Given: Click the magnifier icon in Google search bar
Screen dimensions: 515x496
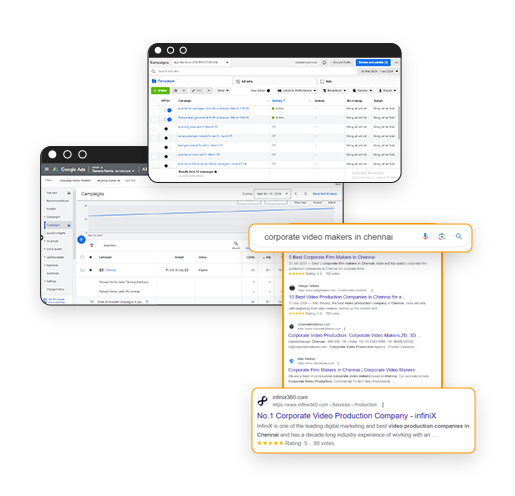Looking at the screenshot, I should pyautogui.click(x=459, y=236).
